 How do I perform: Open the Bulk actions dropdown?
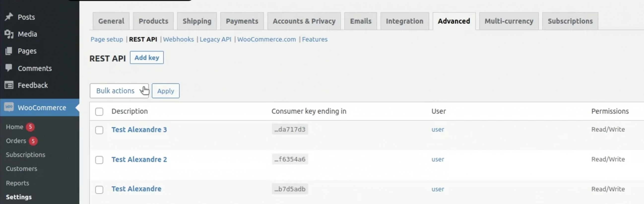pyautogui.click(x=119, y=91)
